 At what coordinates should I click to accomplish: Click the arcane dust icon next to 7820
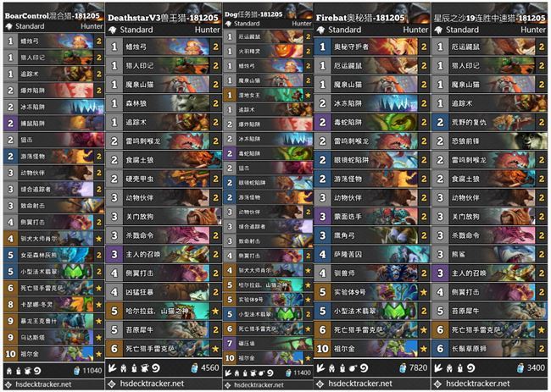pyautogui.click(x=403, y=368)
